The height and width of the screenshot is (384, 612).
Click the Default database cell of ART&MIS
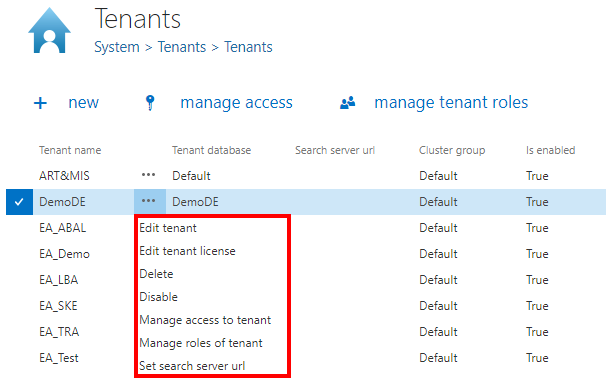click(x=191, y=176)
